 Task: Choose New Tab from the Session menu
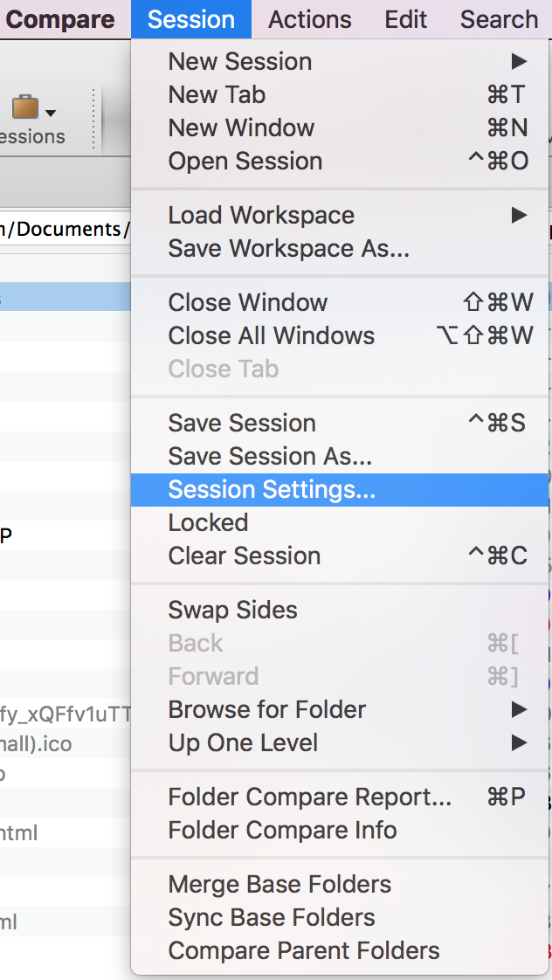[x=340, y=94]
